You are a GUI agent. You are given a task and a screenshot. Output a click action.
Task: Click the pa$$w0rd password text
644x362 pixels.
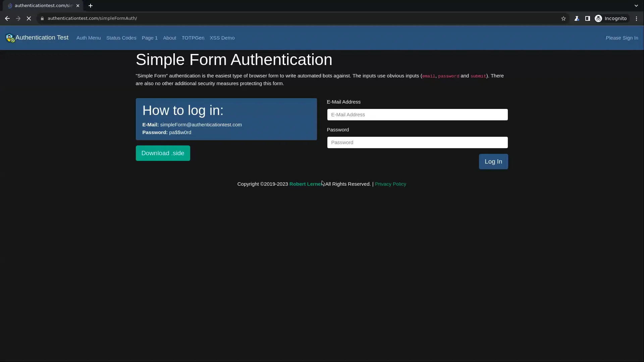coord(180,132)
